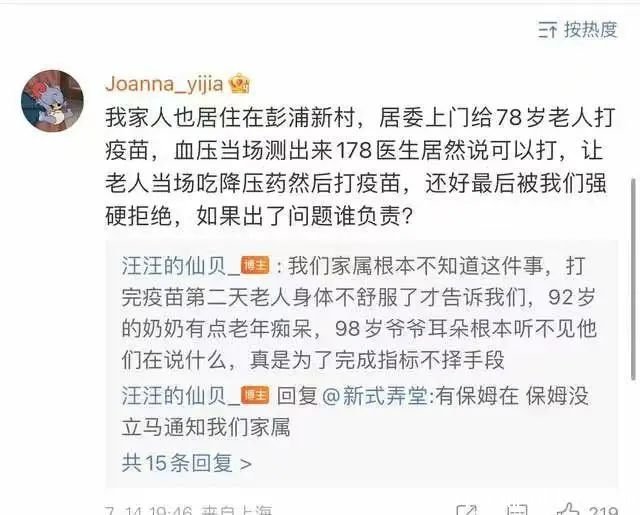Click the arrow after 共15条回复
This screenshot has height=515, width=640.
(x=246, y=464)
